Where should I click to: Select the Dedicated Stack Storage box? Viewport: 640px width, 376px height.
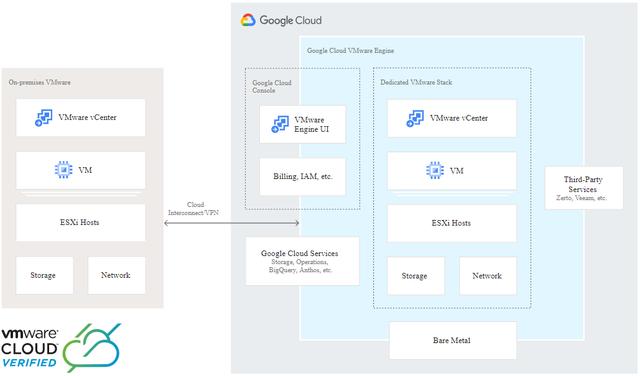point(416,276)
